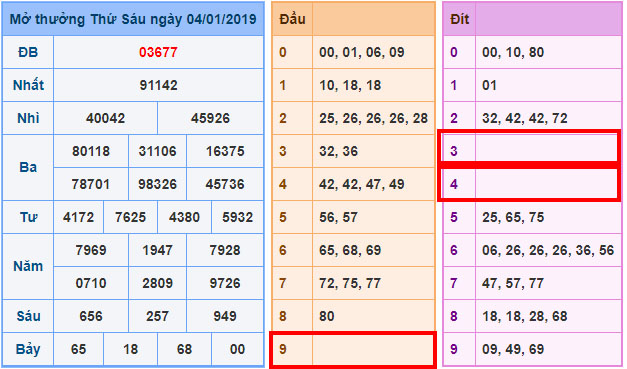Click the empty Đầu 9 row
Viewport: 627px width, 369px height.
pos(353,349)
